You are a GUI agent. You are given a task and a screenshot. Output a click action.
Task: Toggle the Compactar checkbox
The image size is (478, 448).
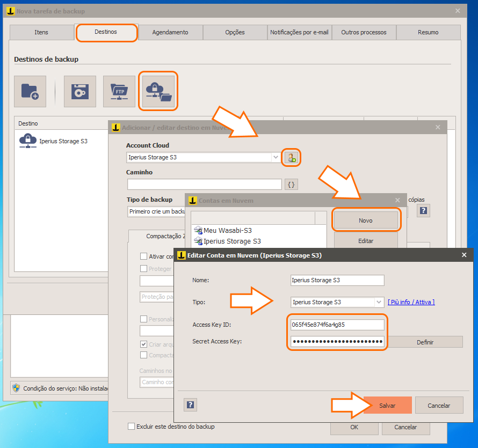143,355
